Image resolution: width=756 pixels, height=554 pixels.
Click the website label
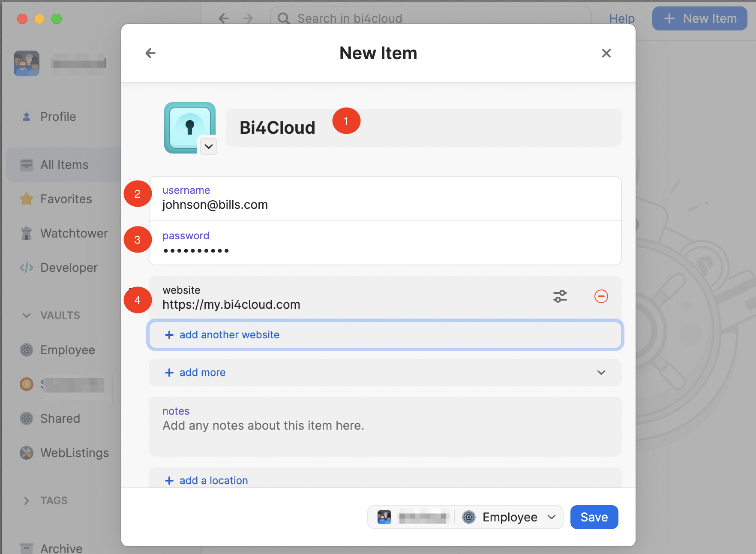click(x=181, y=290)
